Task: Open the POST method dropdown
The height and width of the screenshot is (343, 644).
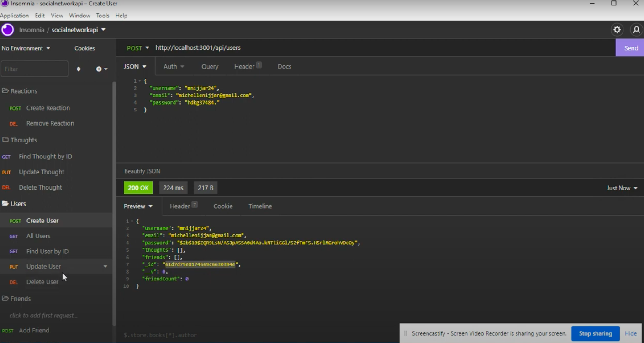Action: 137,47
